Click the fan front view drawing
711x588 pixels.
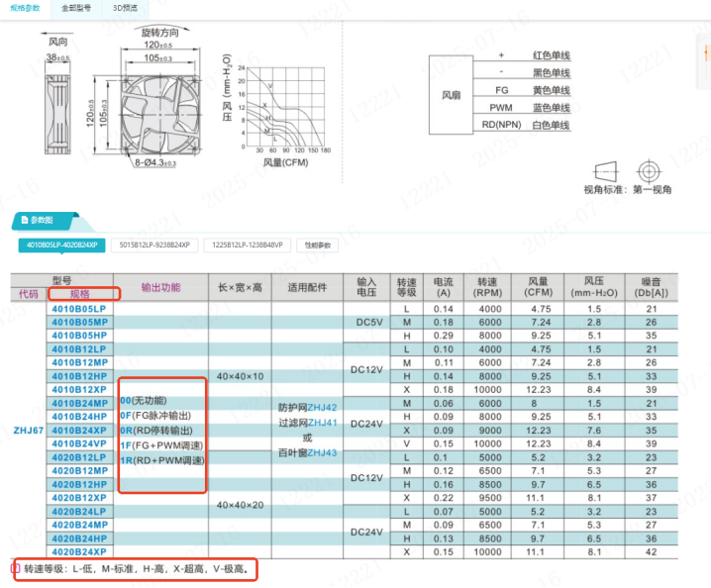(x=153, y=108)
